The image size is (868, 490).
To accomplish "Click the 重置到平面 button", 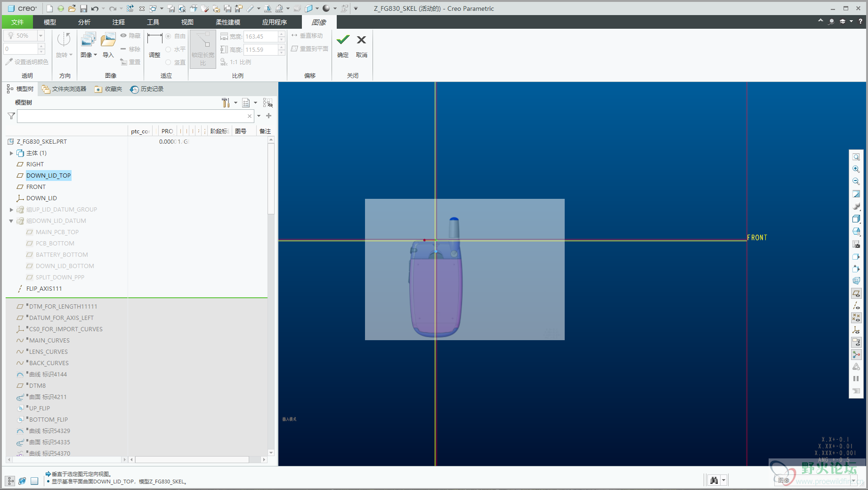I will coord(309,49).
